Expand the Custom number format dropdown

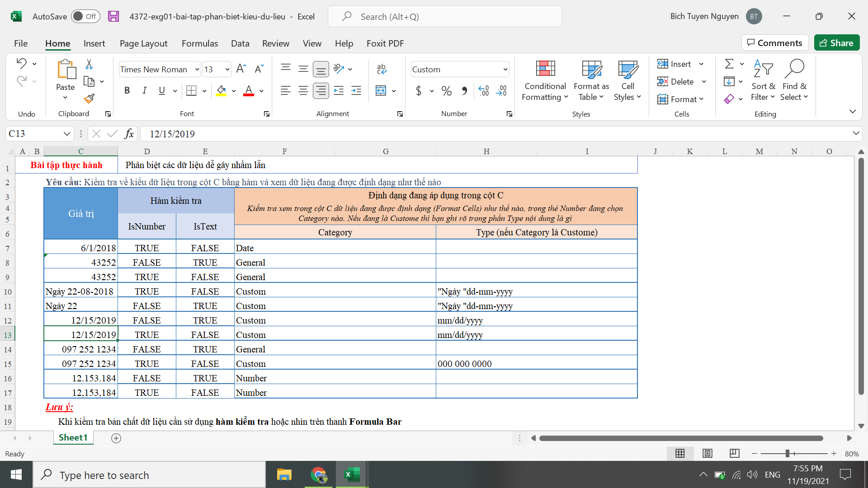coord(505,70)
